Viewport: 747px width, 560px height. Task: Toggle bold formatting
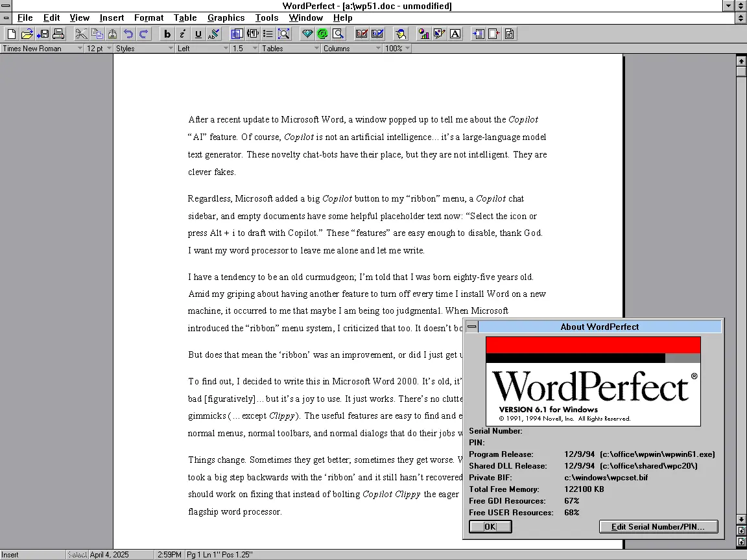coord(167,34)
